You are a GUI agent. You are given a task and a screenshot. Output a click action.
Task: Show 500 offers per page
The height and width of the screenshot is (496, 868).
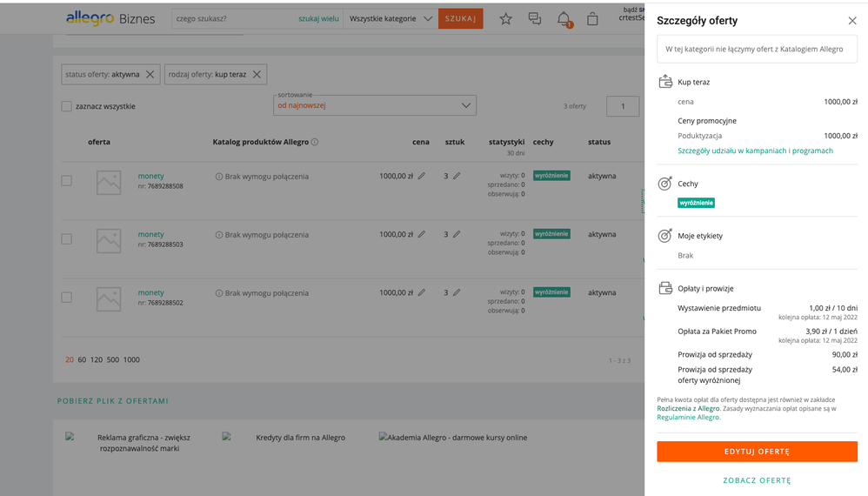click(113, 360)
